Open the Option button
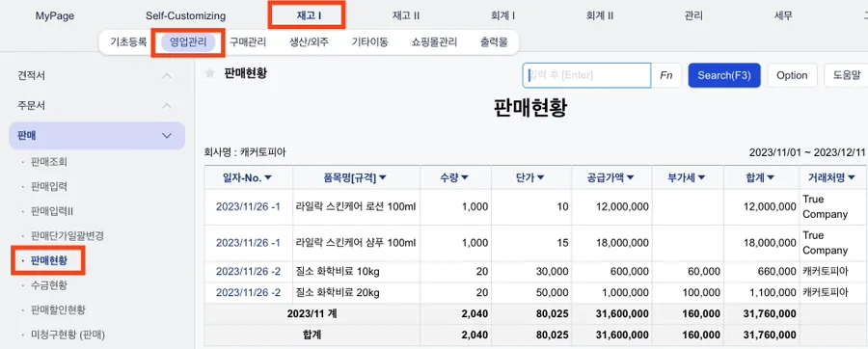Screen dimensions: 868x349 (x=792, y=75)
